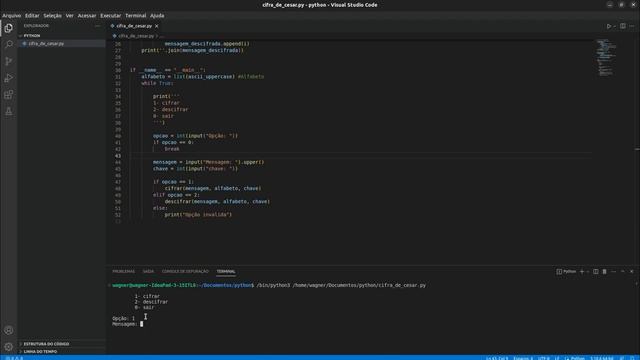
Task: Switch to the SAÍDA panel tab
Action: (x=148, y=271)
